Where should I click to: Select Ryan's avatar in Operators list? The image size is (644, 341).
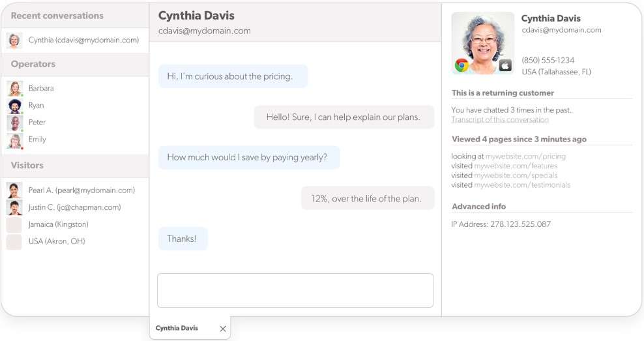click(15, 106)
